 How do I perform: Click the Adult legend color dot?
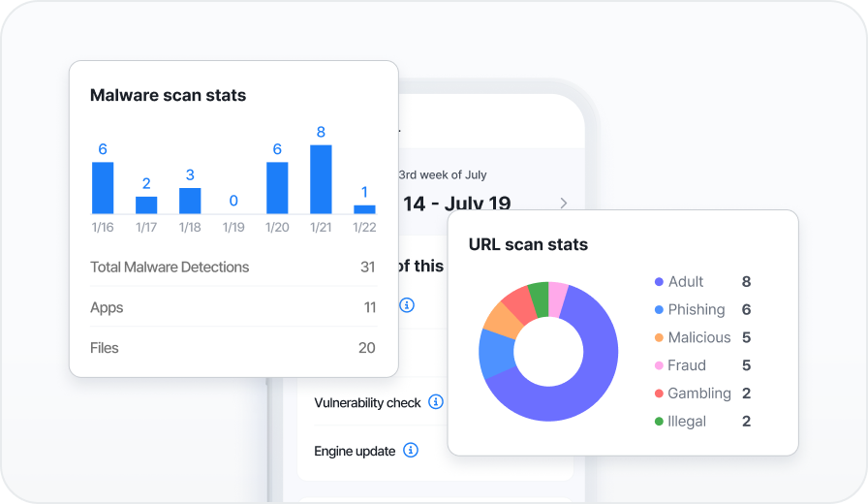660,282
